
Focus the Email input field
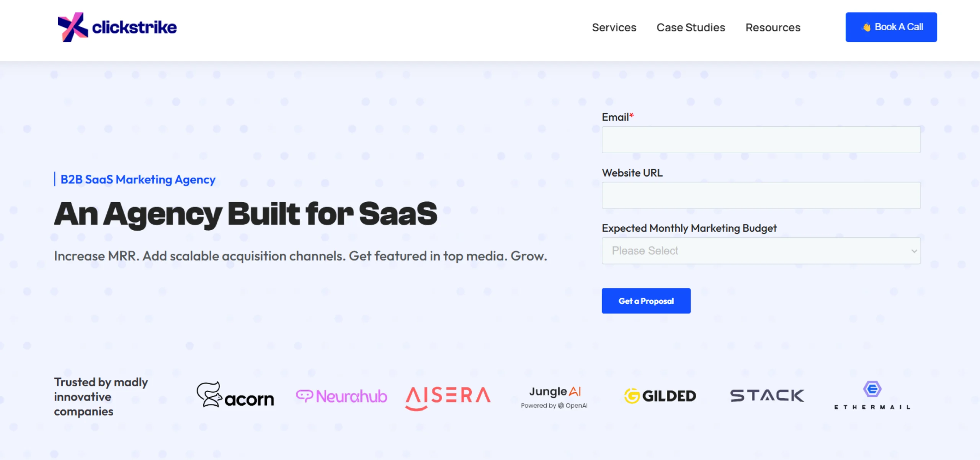(x=761, y=140)
